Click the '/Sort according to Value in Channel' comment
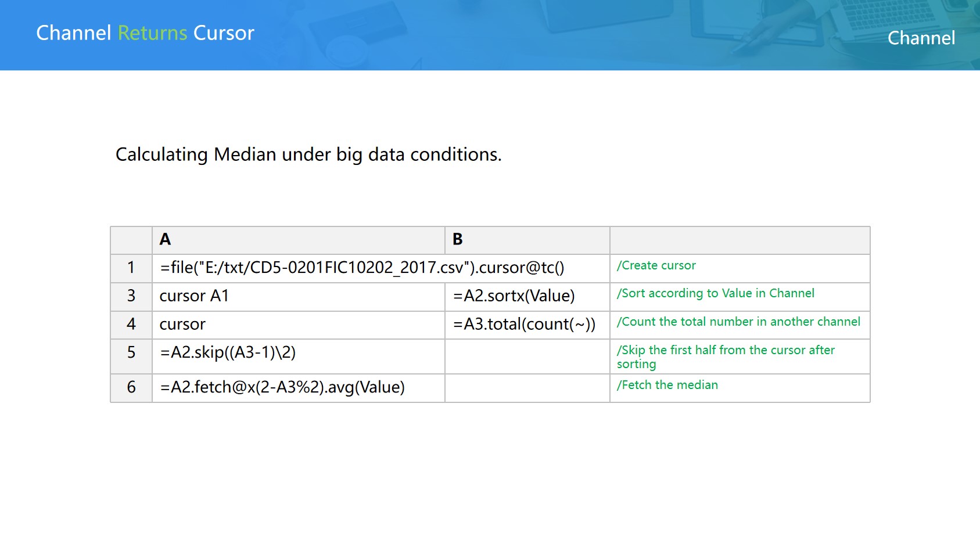980x551 pixels. coord(716,294)
